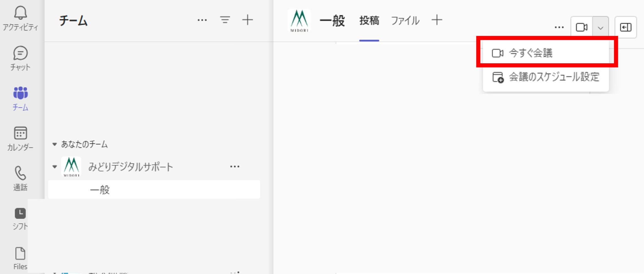Click the panel toggle icon at the top right

(x=625, y=27)
